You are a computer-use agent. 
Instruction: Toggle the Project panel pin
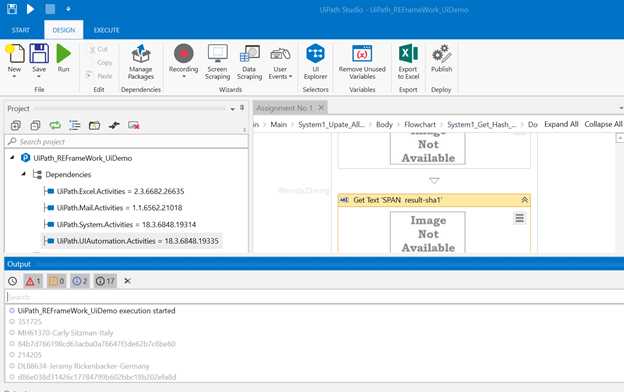click(242, 108)
